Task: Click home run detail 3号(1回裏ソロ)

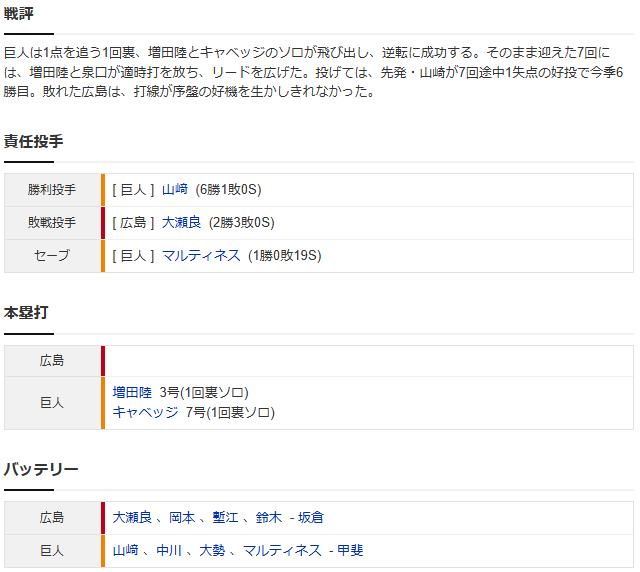Action: coord(204,392)
